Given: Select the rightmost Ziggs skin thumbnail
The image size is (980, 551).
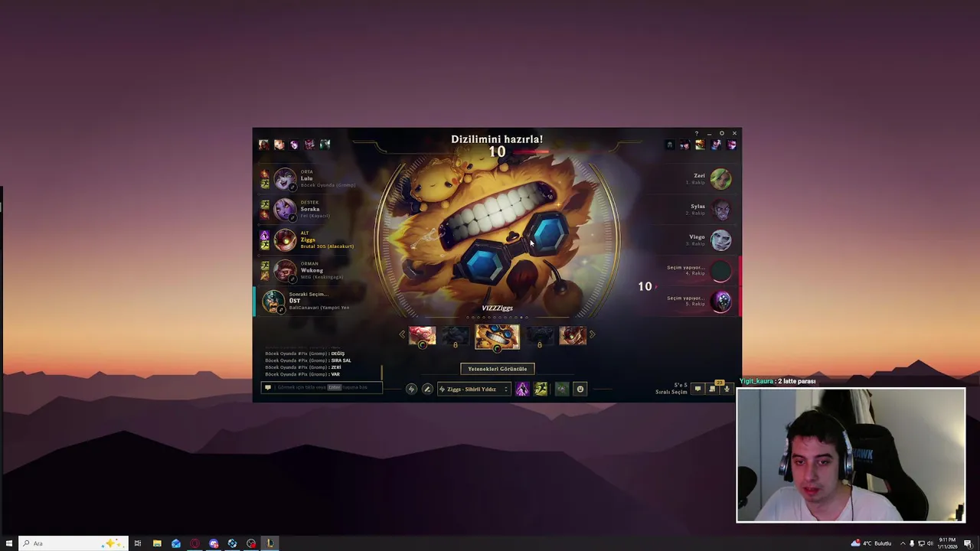Looking at the screenshot, I should click(x=573, y=335).
